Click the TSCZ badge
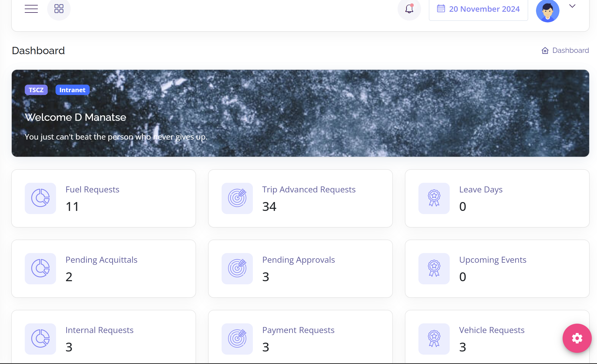 tap(36, 90)
